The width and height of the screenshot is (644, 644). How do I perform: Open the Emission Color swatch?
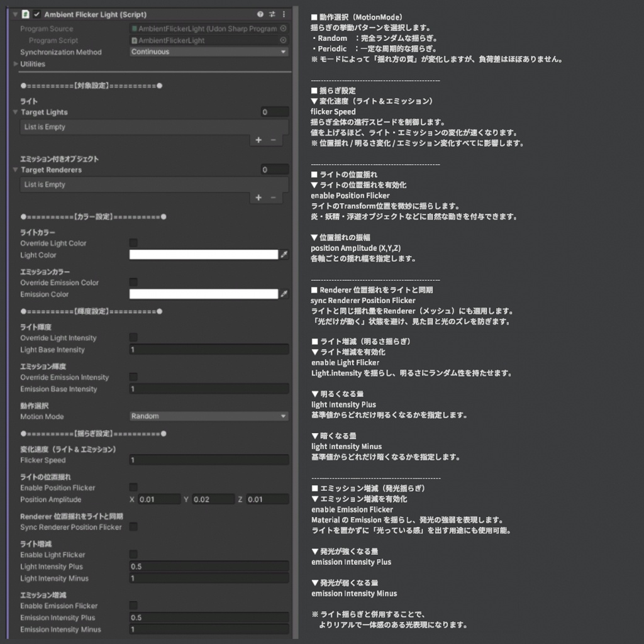pos(204,294)
